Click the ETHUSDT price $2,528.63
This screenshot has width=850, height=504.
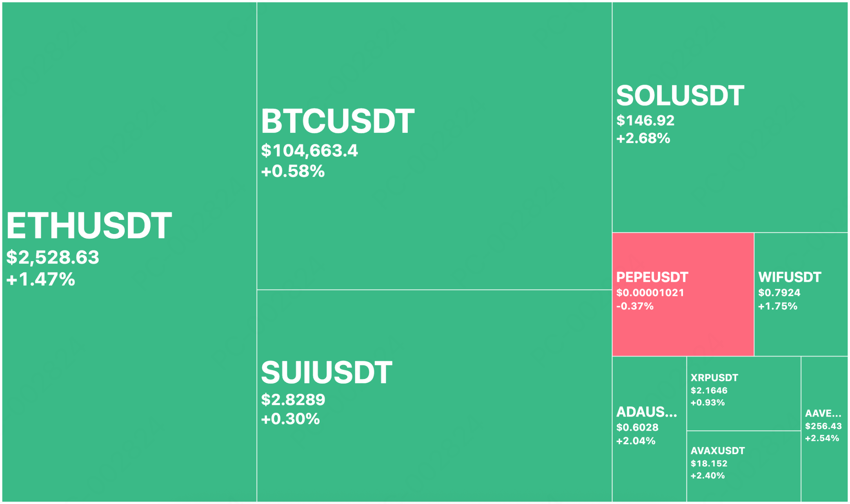tap(53, 257)
